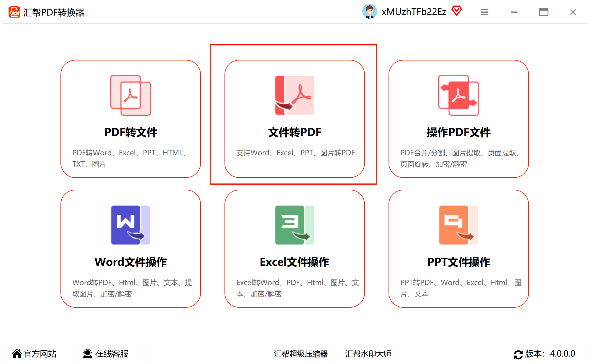Open 官方网站 link
Viewport: 590px width, 364px height.
pyautogui.click(x=40, y=354)
